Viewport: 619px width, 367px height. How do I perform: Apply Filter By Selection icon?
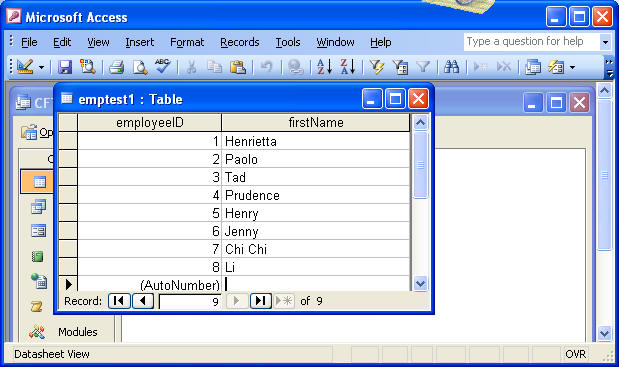click(376, 67)
